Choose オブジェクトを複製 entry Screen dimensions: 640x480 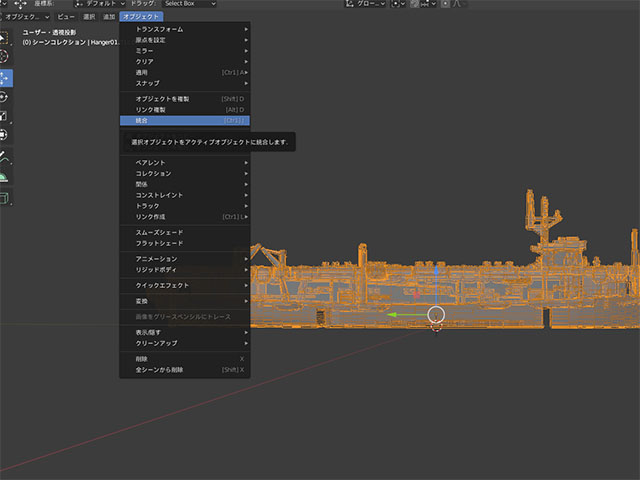184,99
